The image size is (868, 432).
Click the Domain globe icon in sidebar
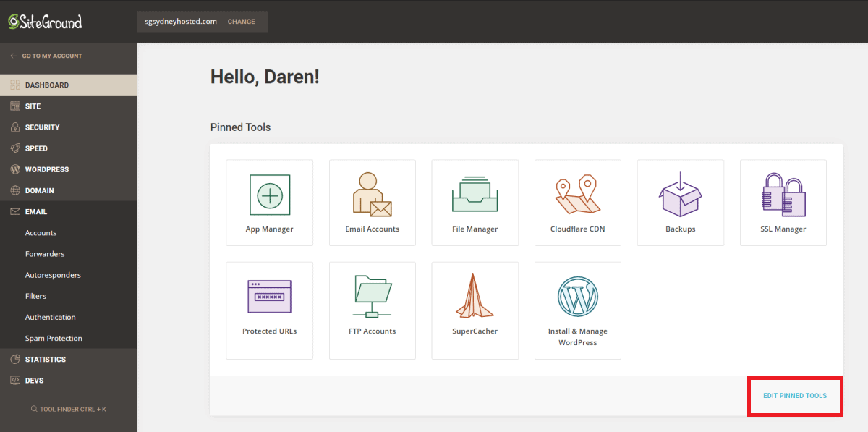click(15, 191)
